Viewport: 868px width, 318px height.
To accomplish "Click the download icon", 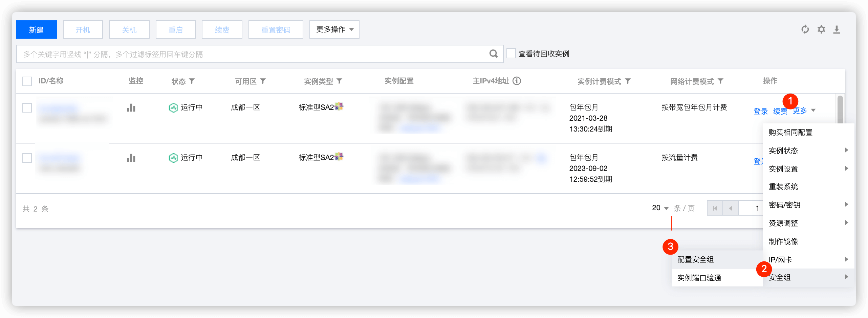I will click(837, 29).
